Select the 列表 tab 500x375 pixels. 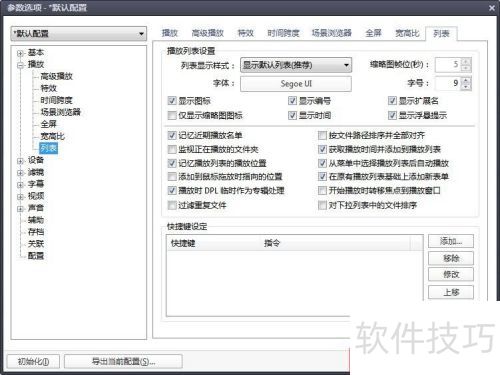click(441, 33)
